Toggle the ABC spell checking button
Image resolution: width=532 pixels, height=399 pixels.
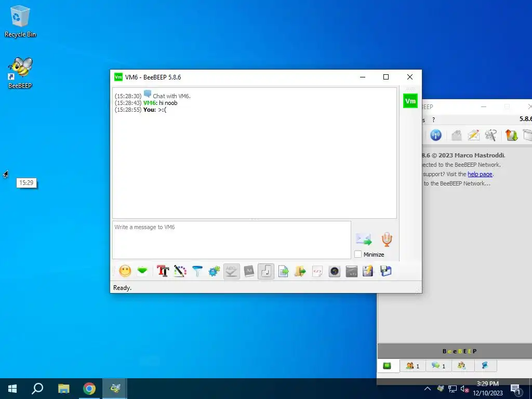tap(231, 271)
